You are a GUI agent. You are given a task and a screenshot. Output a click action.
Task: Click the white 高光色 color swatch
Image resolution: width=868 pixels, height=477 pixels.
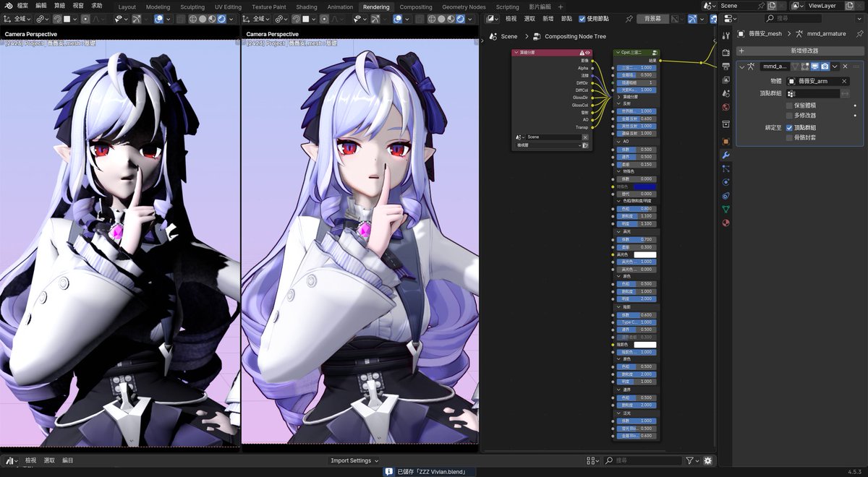pos(644,254)
